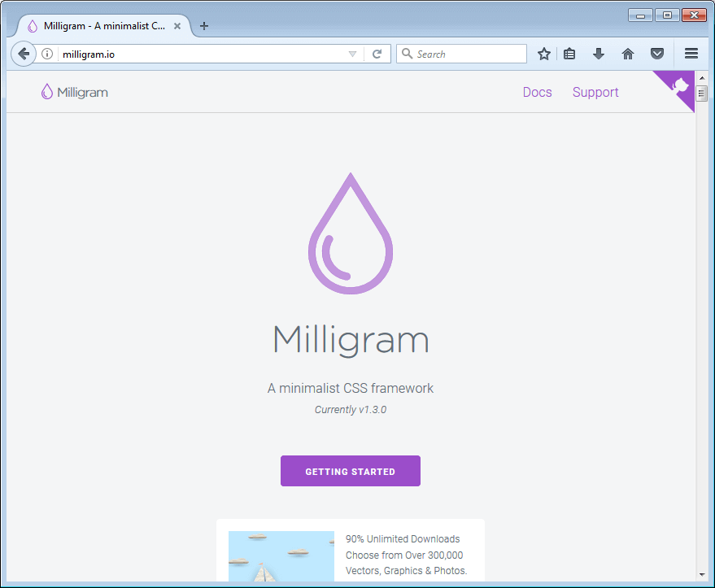Bookmark this page with the star icon
The width and height of the screenshot is (715, 588).
[544, 54]
